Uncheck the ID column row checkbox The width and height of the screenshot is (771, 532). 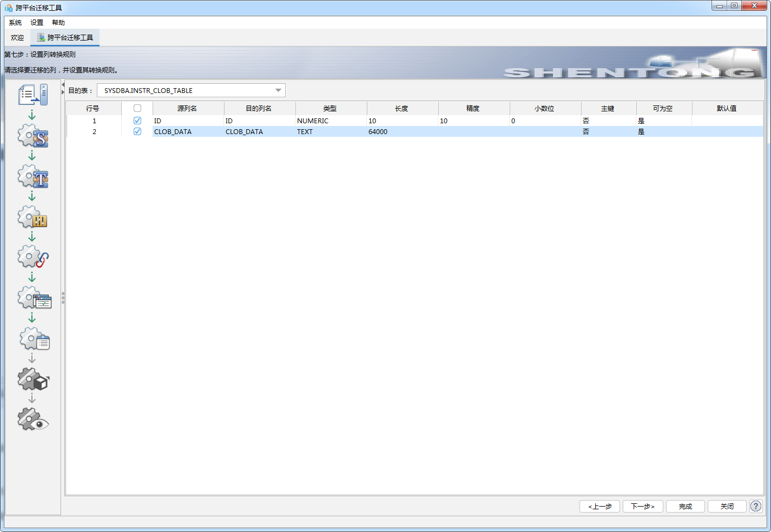coord(137,121)
